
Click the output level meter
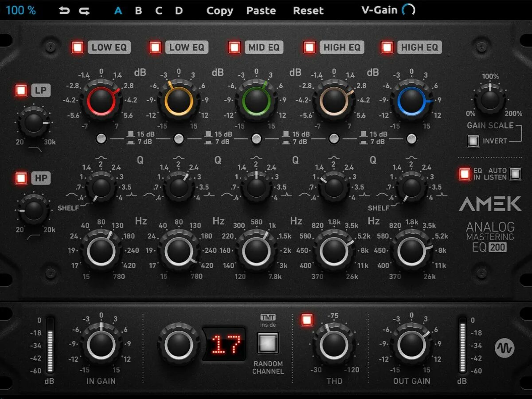[462, 344]
